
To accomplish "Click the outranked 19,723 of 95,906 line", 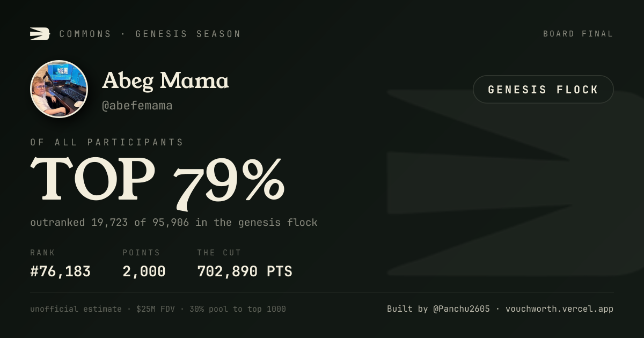I will point(174,222).
